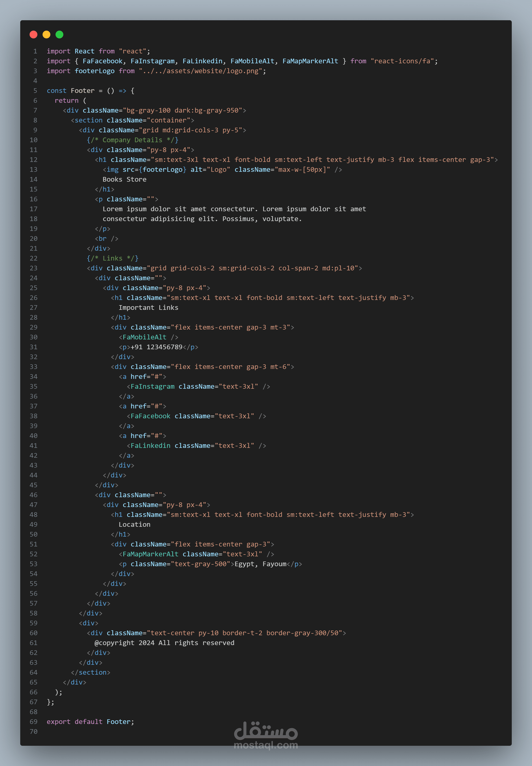The height and width of the screenshot is (766, 532).
Task: Click the "Egypt, Fayoum" paragraph text
Action: click(x=260, y=564)
